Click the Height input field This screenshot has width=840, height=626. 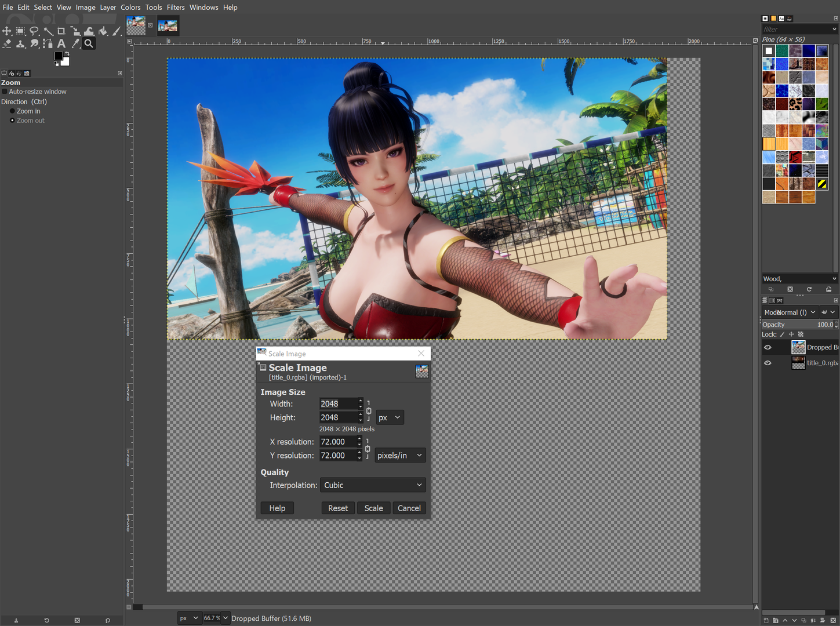(338, 417)
